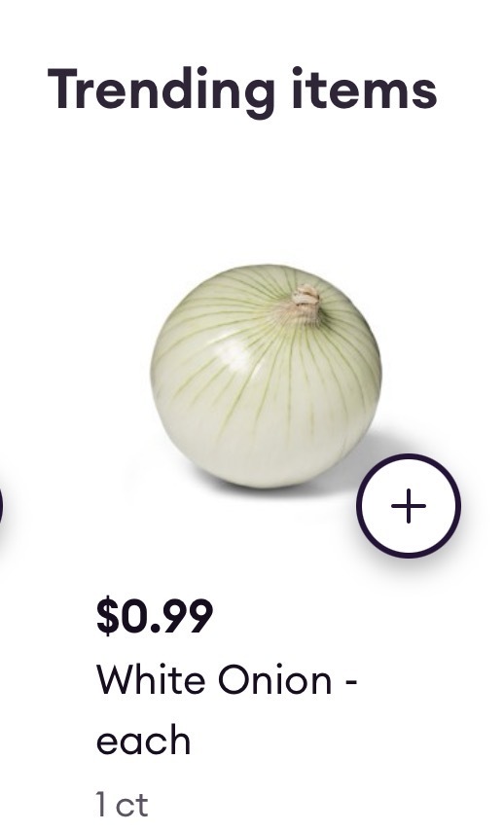Click the word 'each' in the product name
The height and width of the screenshot is (832, 504).
pos(143,741)
